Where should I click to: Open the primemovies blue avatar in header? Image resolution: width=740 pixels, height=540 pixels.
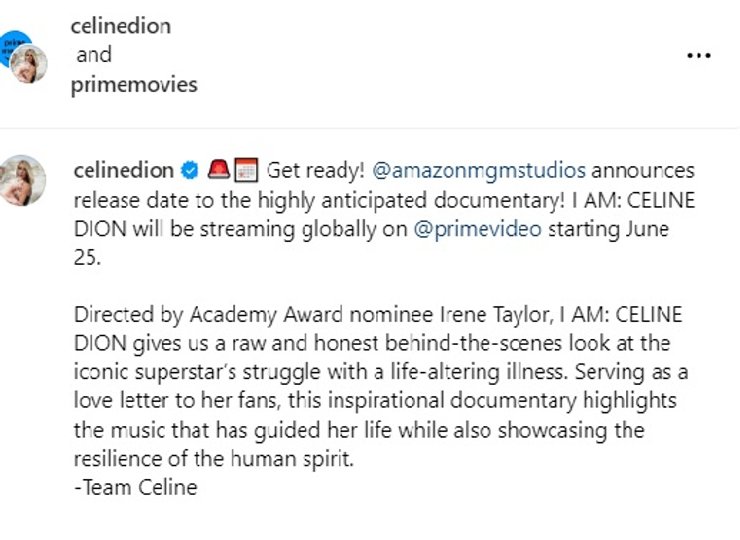coord(14,45)
